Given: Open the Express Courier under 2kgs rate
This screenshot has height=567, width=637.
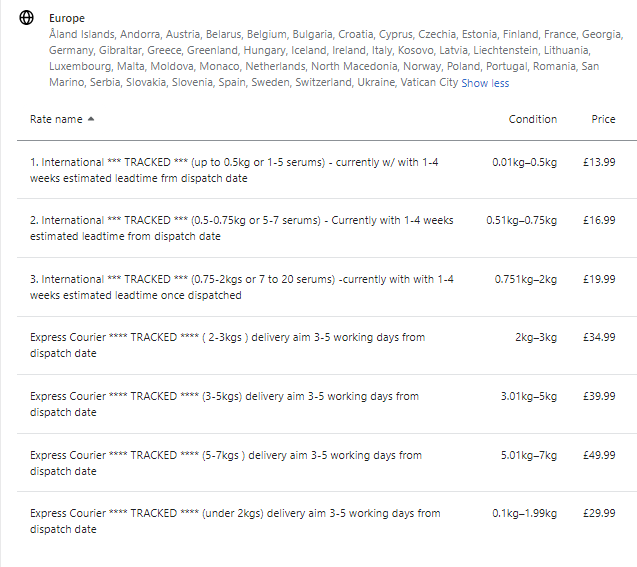Looking at the screenshot, I should (x=235, y=521).
